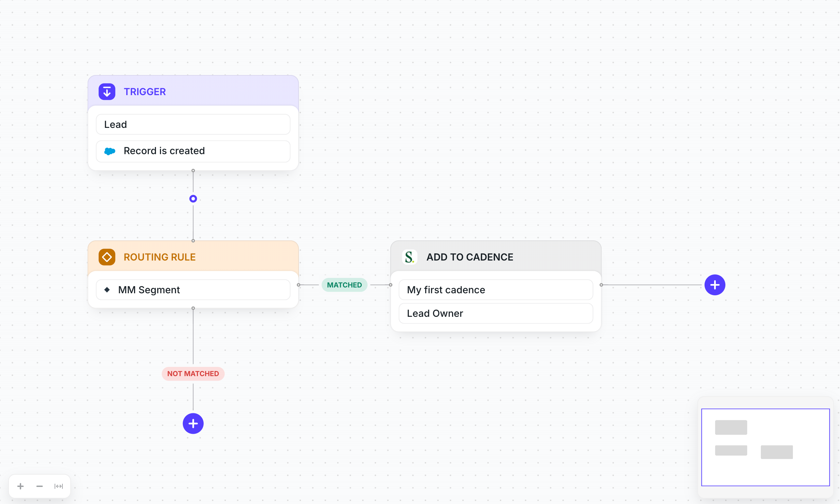Viewport: 840px width, 504px height.
Task: Click the small diamond beside MM Segment
Action: (107, 290)
